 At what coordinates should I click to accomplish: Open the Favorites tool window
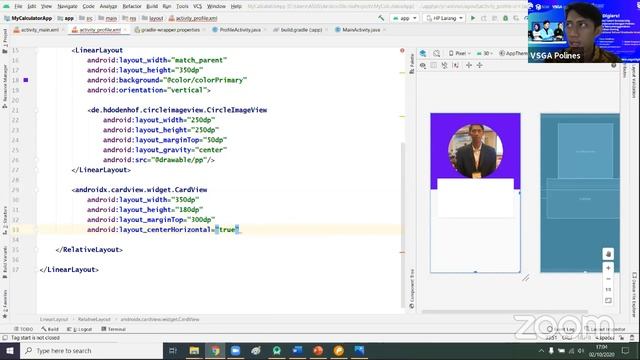click(x=5, y=304)
